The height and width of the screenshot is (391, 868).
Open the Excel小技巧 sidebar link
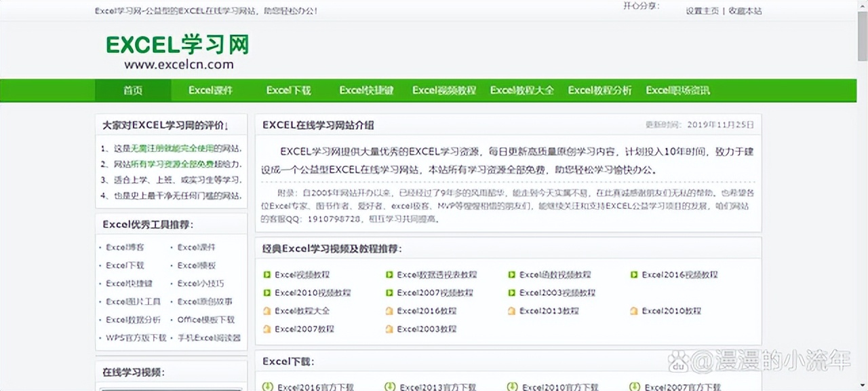coord(201,283)
